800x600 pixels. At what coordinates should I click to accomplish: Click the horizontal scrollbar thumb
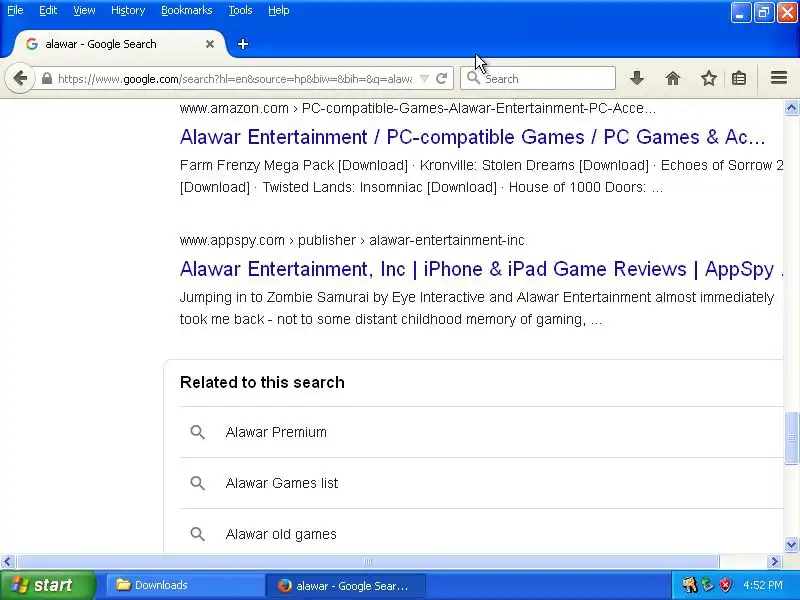[x=367, y=562]
